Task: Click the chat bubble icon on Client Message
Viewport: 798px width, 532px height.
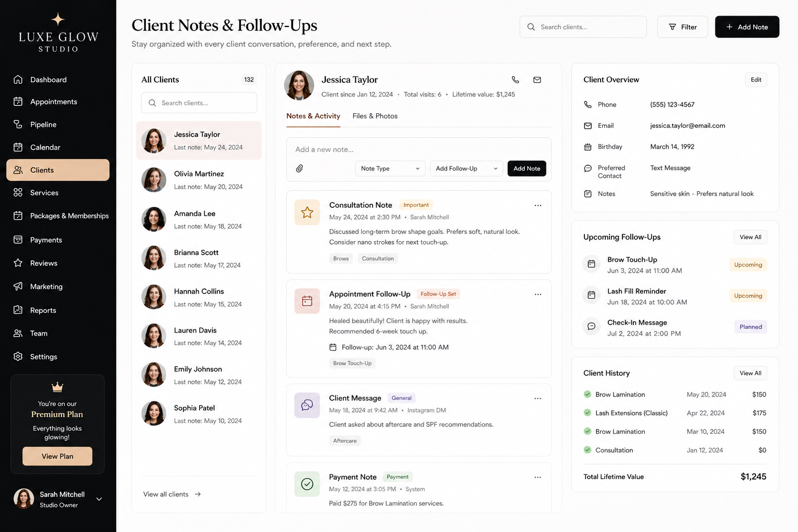Action: (307, 405)
